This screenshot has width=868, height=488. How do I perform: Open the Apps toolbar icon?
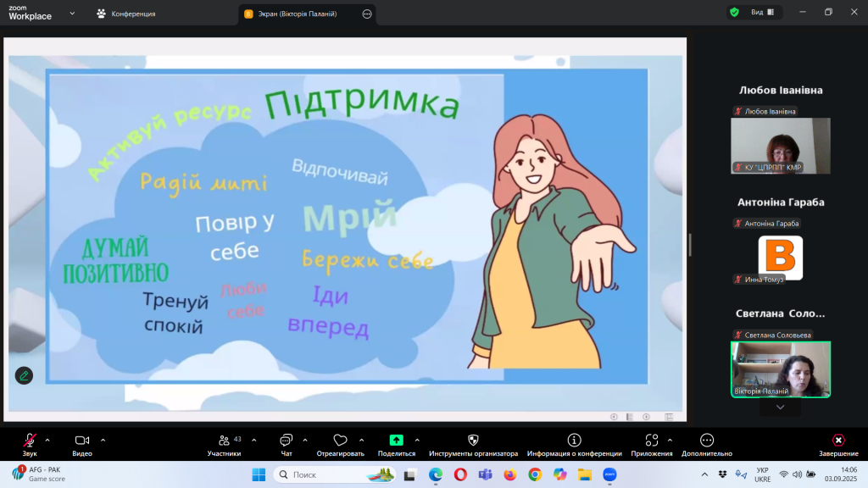coord(651,441)
